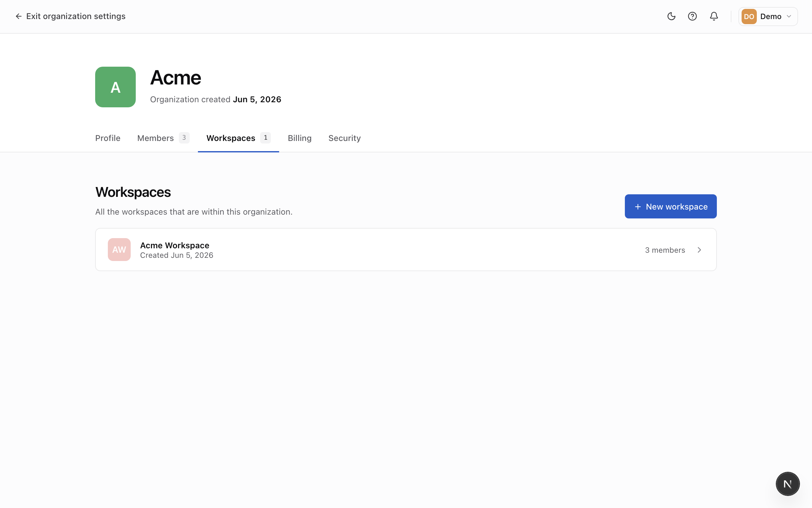Viewport: 812px width, 508px height.
Task: Click the DO user avatar
Action: (x=749, y=17)
